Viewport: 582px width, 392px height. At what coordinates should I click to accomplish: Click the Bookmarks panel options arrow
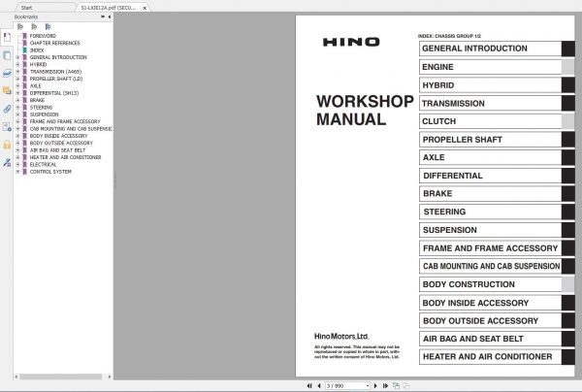[x=103, y=16]
